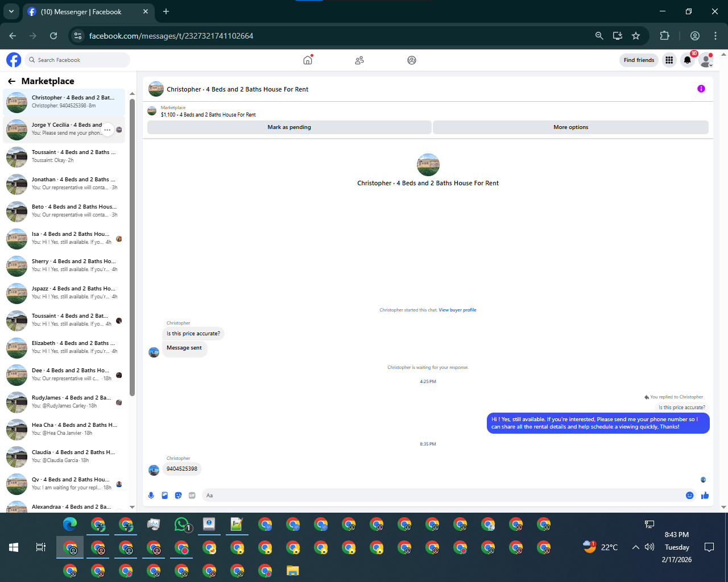The width and height of the screenshot is (728, 582).
Task: Focus the Aa message input field
Action: 442,496
